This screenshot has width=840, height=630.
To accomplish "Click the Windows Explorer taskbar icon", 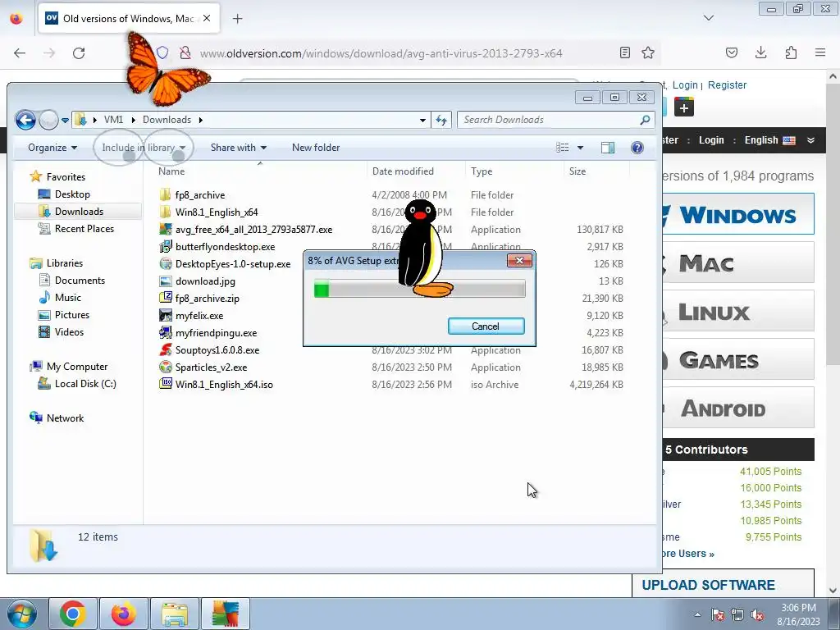I will click(x=175, y=614).
